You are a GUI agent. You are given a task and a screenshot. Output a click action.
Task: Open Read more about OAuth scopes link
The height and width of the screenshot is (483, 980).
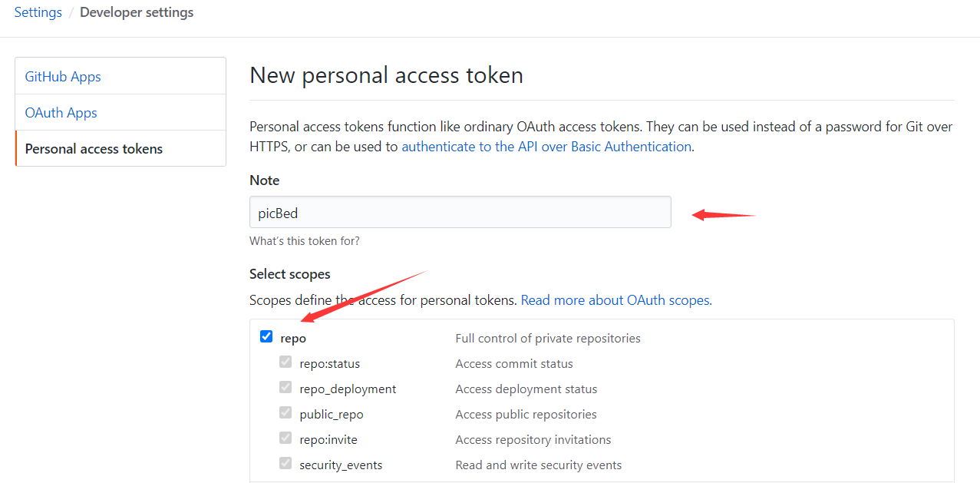[x=616, y=300]
